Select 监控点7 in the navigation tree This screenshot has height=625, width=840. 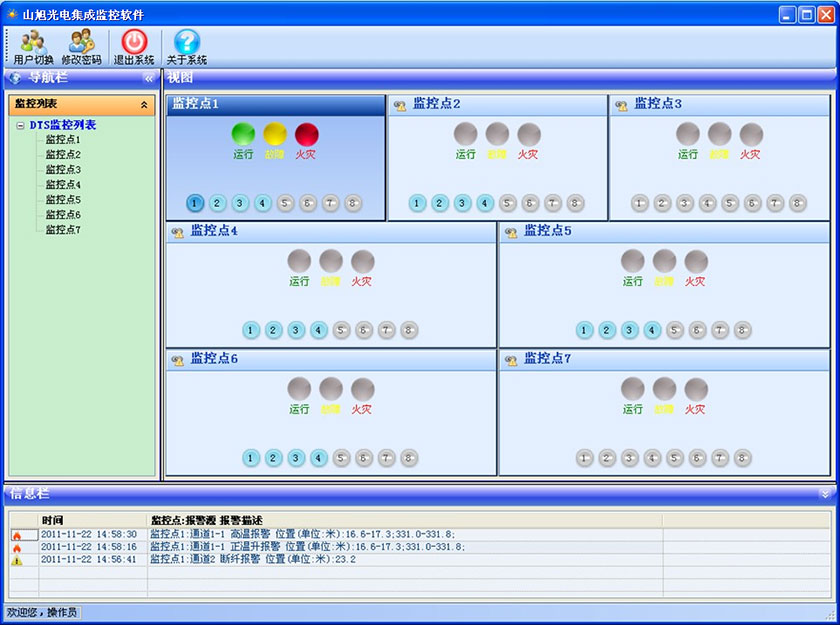pos(63,230)
